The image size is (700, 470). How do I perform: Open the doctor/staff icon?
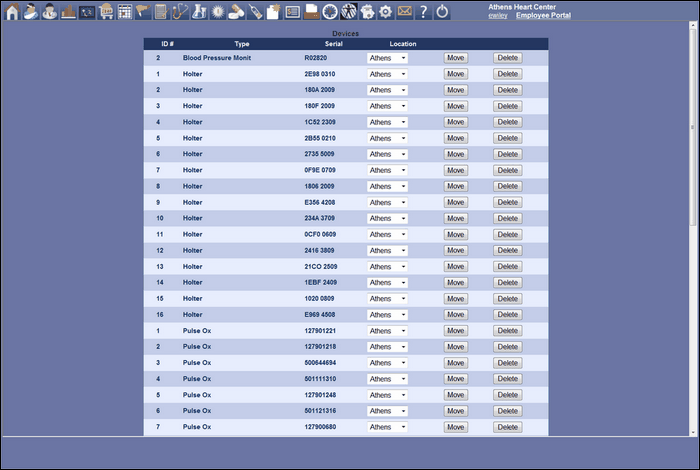click(50, 12)
